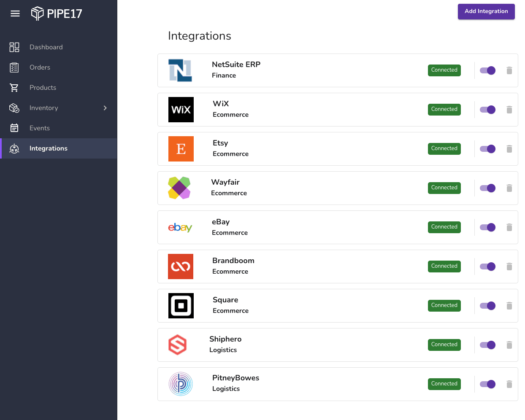Screen dimensions: 525x420
Task: Toggle the PitneyBowes integration switch
Action: coord(487,384)
